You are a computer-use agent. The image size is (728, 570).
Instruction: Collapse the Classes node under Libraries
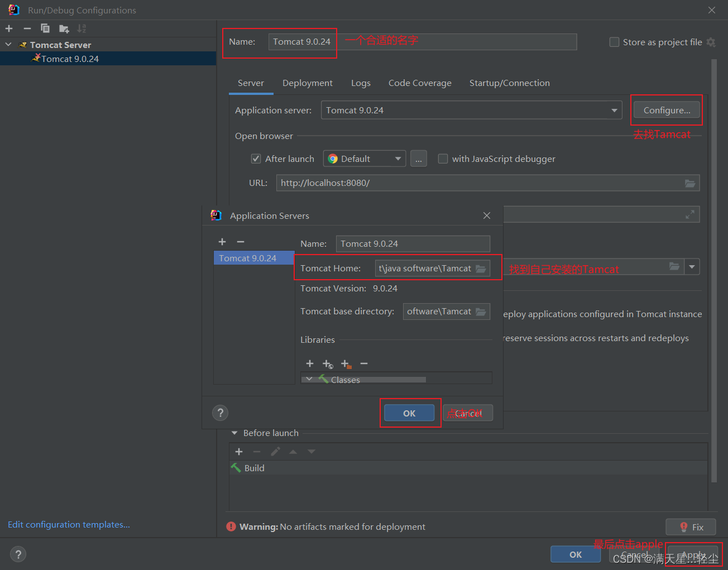(x=309, y=379)
